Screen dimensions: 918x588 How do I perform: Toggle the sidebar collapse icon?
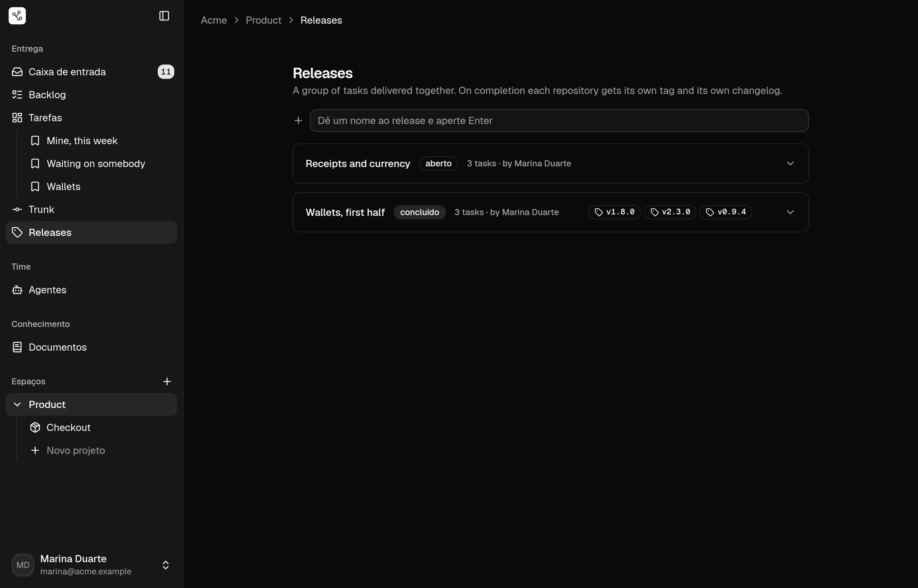[x=164, y=16]
